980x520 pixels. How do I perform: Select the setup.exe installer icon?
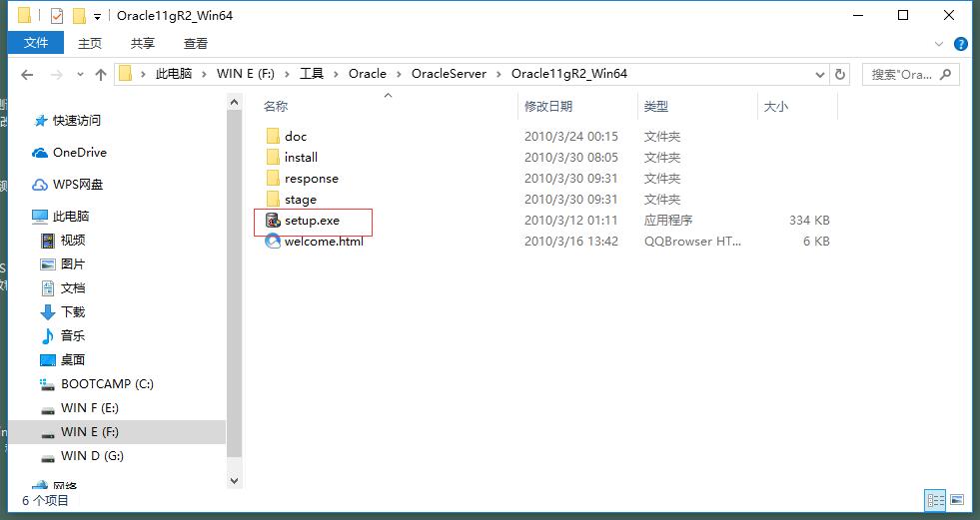coord(273,221)
